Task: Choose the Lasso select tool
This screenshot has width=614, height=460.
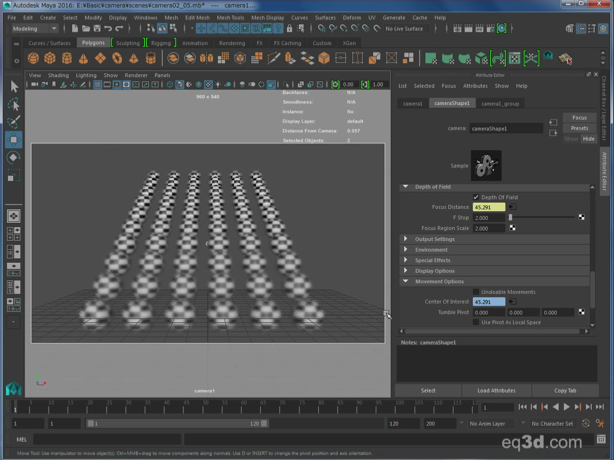Action: click(14, 104)
